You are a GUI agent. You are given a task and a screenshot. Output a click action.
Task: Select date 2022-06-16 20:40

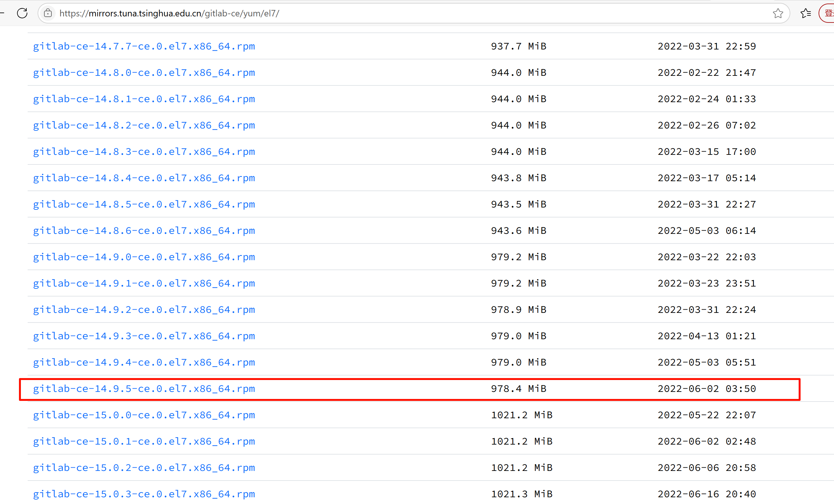(x=707, y=495)
